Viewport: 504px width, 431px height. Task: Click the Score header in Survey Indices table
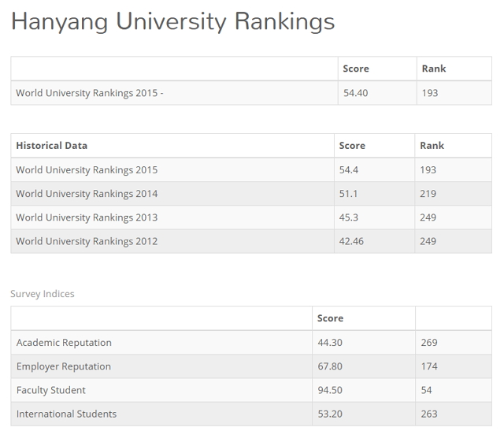pyautogui.click(x=331, y=318)
